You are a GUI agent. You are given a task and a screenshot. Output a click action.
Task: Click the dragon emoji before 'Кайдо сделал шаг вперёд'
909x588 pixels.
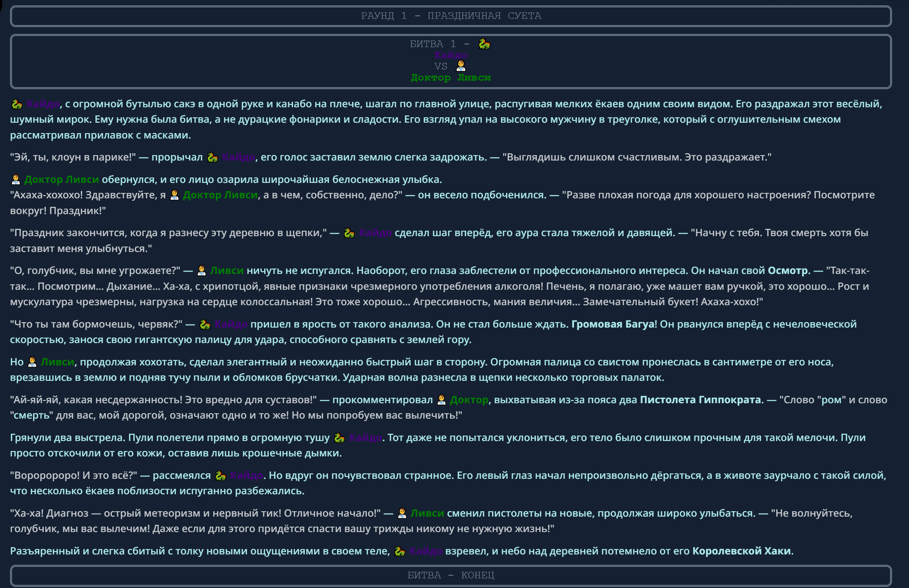click(349, 233)
